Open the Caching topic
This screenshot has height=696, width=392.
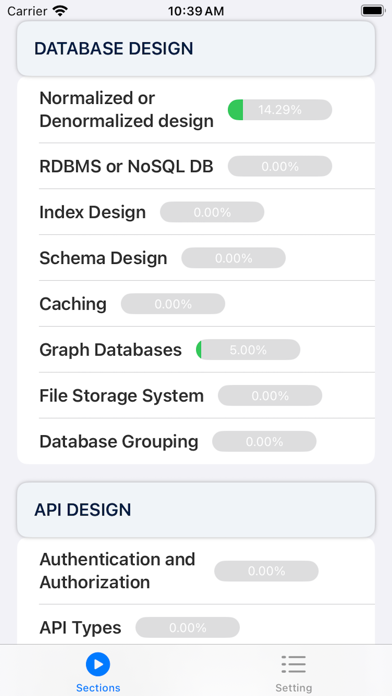coord(196,304)
